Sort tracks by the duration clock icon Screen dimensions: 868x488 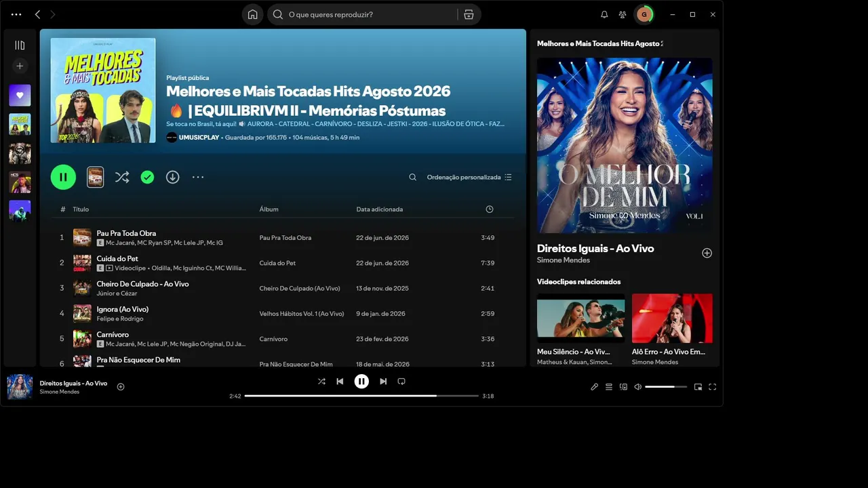[x=490, y=209]
